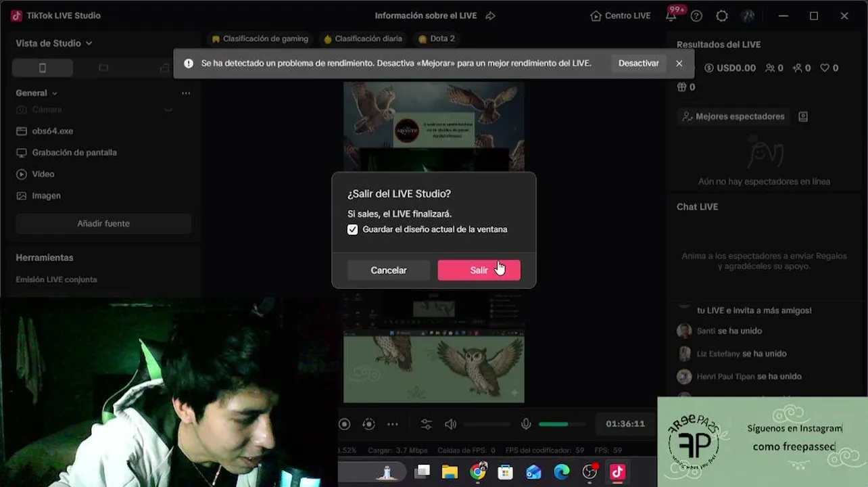Screen dimensions: 868x487
Task: Click the Chat LIVE panel header
Action: 697,207
